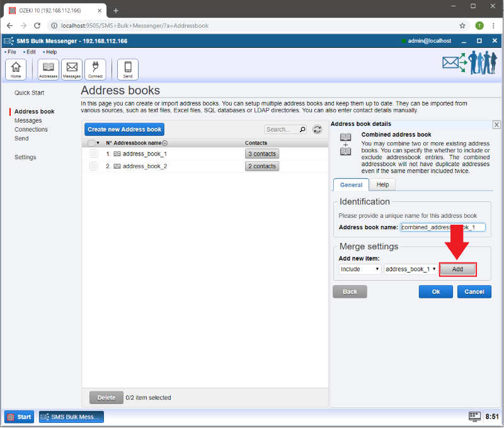Tick the checkbox for address_book_2

(x=93, y=166)
